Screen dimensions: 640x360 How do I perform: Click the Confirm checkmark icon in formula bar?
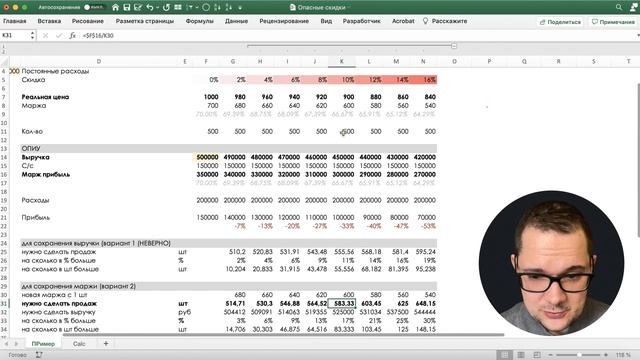pyautogui.click(x=59, y=36)
